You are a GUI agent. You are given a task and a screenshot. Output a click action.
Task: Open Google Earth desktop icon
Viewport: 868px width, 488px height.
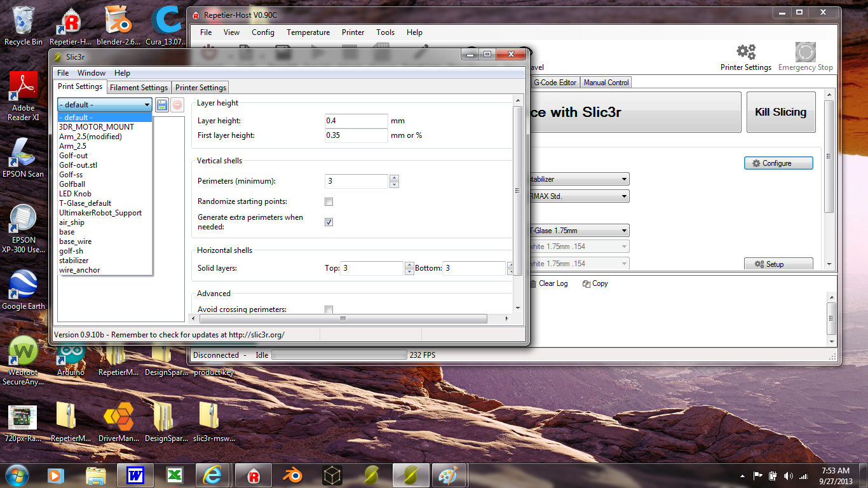24,290
